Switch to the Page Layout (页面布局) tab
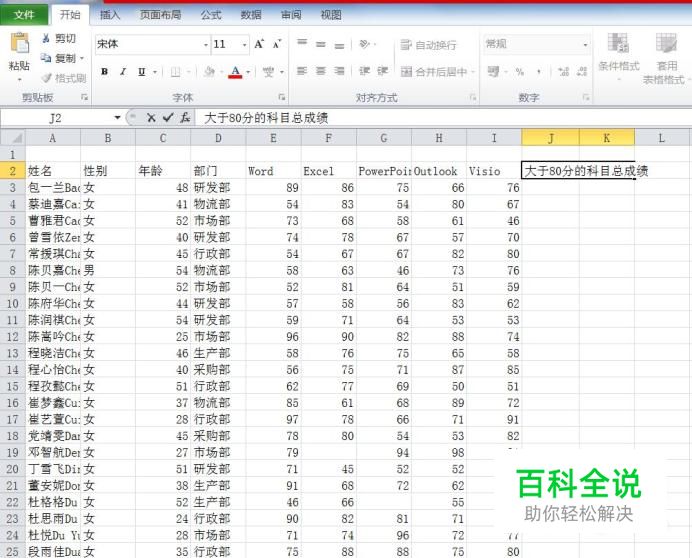The width and height of the screenshot is (692, 558). pyautogui.click(x=160, y=15)
